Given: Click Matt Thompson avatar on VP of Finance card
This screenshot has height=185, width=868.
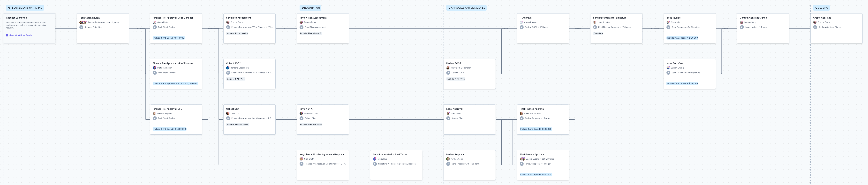Looking at the screenshot, I should [x=155, y=68].
